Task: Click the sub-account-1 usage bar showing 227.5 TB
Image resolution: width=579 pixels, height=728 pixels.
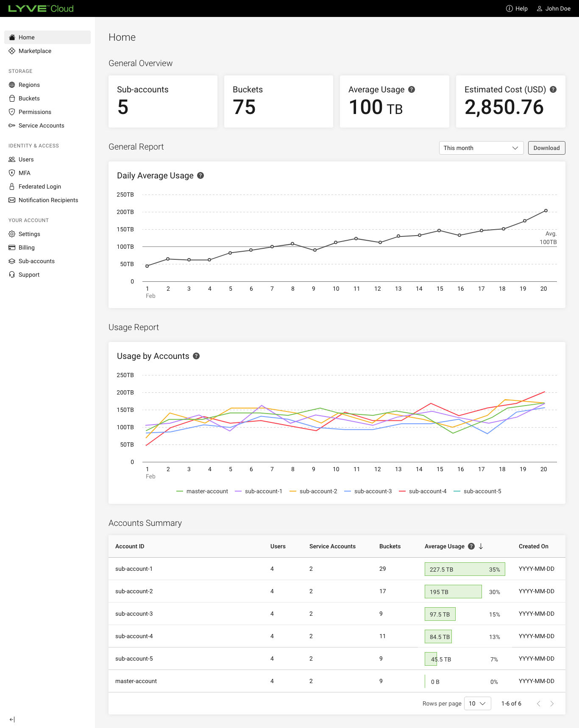Action: pyautogui.click(x=465, y=569)
